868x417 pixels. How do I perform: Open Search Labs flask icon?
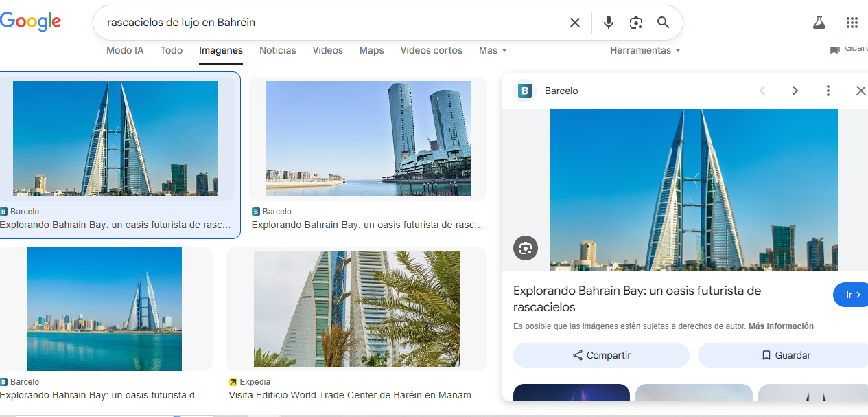pyautogui.click(x=819, y=23)
